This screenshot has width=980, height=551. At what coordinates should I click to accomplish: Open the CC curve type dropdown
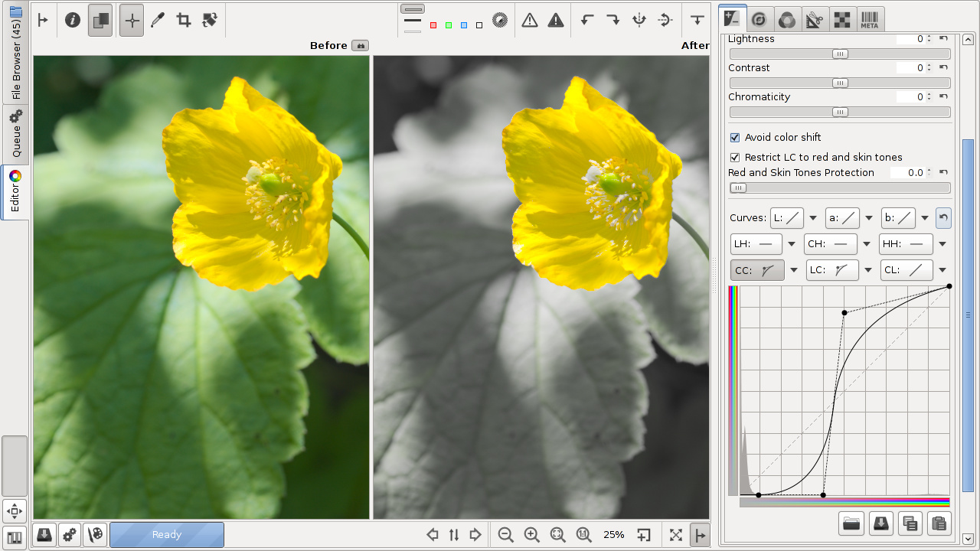pos(794,270)
